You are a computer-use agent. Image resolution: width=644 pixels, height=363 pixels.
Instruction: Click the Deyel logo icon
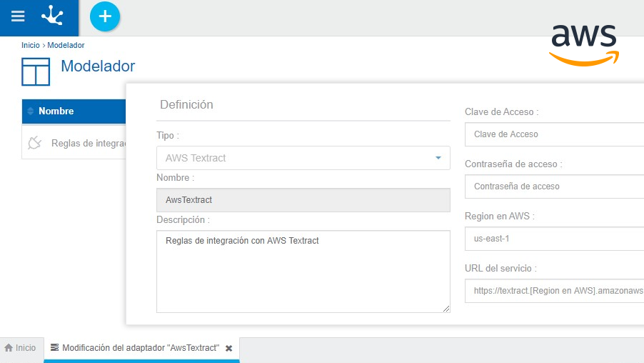pos(53,16)
